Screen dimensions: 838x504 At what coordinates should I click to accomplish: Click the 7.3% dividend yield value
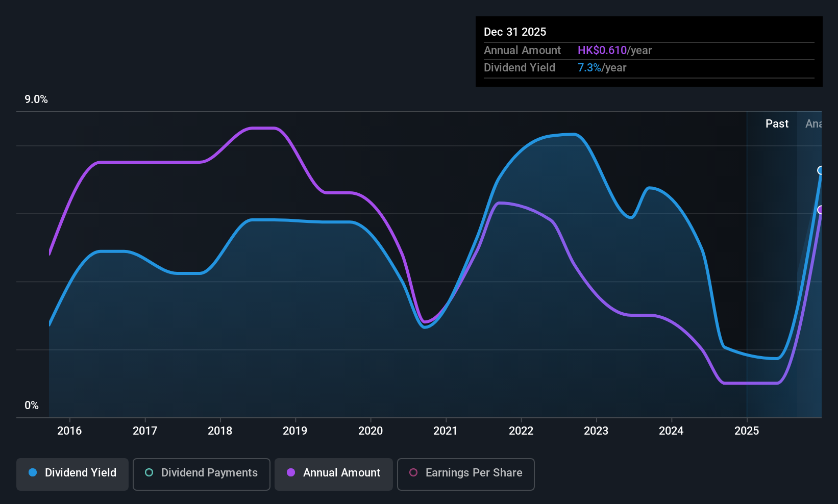click(x=589, y=68)
